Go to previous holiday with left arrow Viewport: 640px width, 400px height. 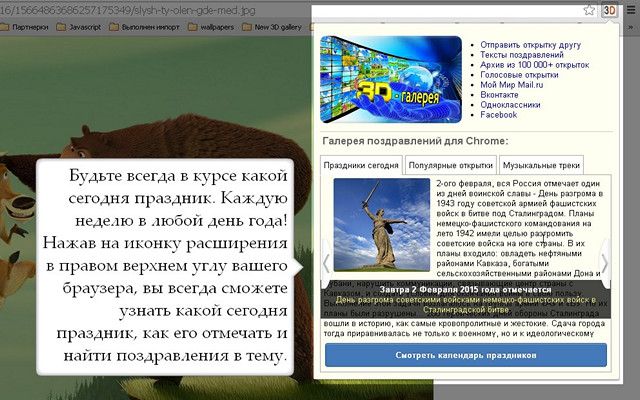326,264
